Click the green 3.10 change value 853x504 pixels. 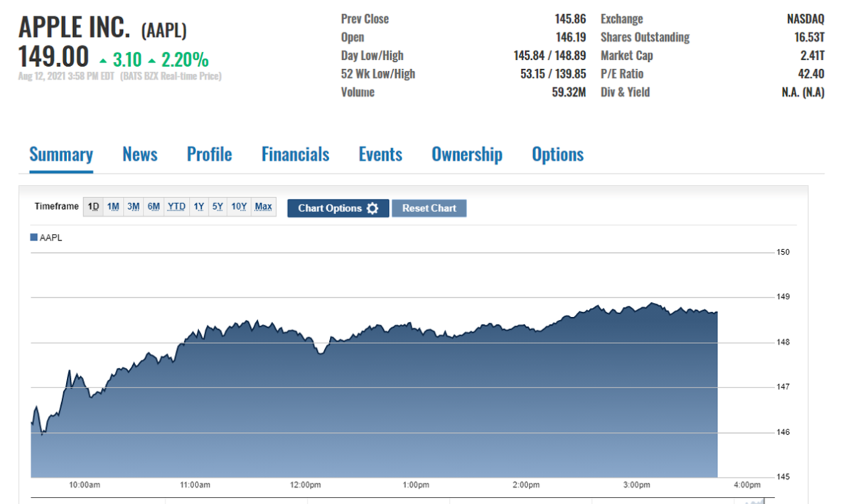point(127,59)
